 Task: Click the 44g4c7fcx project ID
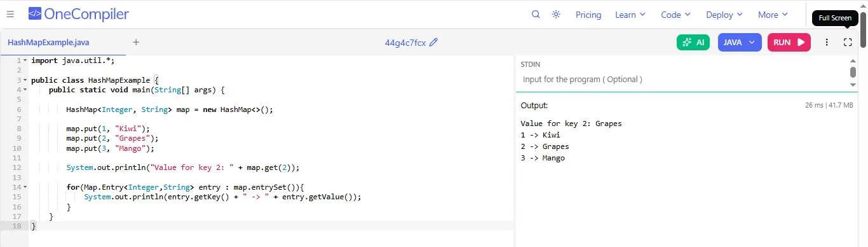[x=405, y=43]
